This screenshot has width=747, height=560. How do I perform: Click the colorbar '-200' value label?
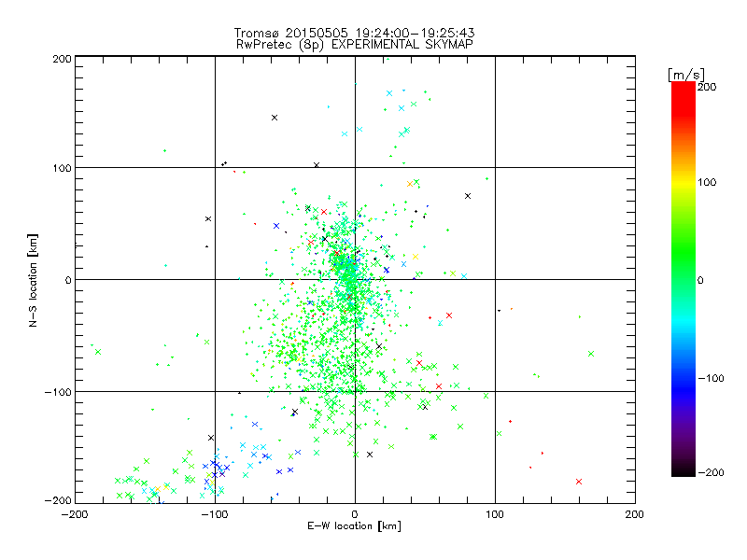click(711, 472)
